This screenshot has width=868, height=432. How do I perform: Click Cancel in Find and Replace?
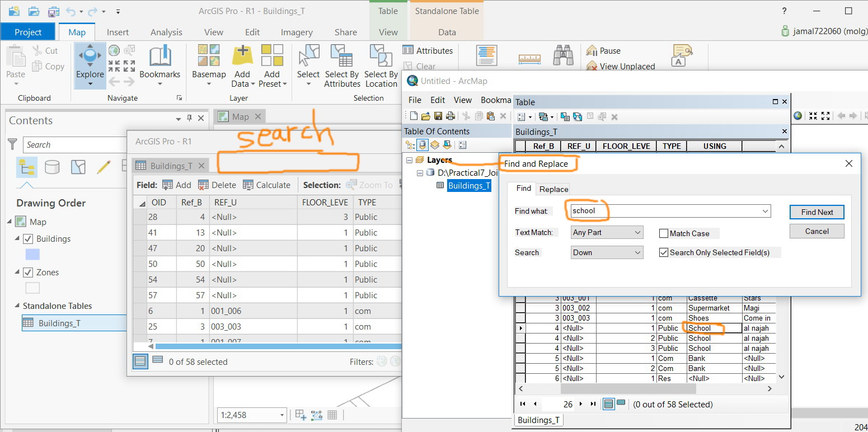click(x=817, y=231)
